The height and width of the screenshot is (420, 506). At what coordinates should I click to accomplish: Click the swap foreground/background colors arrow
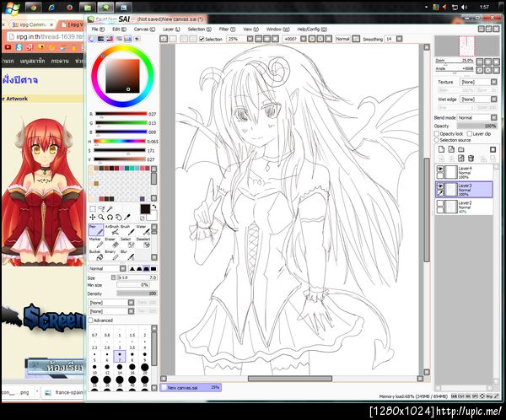click(154, 207)
